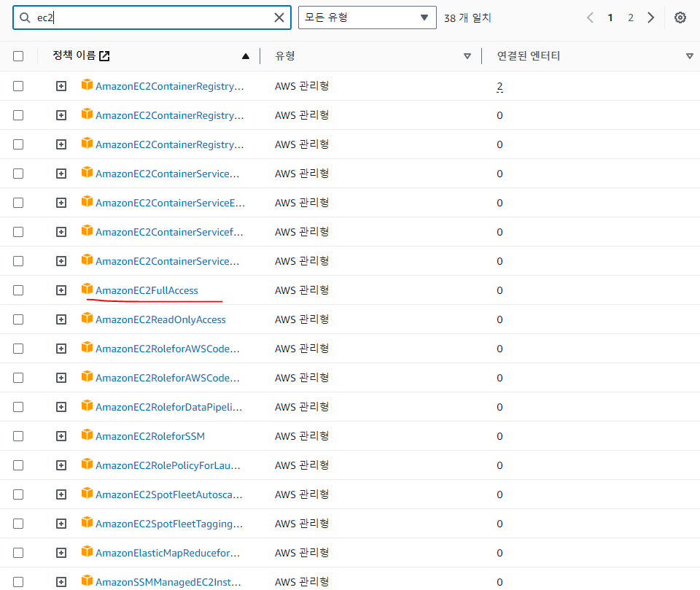
Task: Click policy cube icon for AmazonSSMManagedEC2Inst...
Action: [x=87, y=581]
